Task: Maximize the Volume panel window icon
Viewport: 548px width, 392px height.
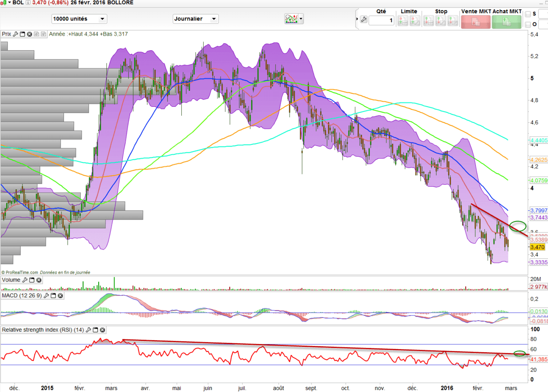Action: [x=32, y=280]
